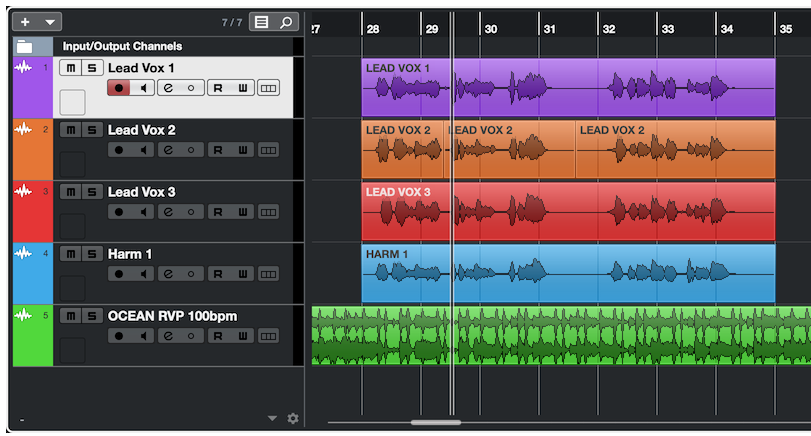Viewport: 811px width, 436px height.
Task: Open Edit Channel Settings for Lead Vox 1
Action: click(168, 88)
